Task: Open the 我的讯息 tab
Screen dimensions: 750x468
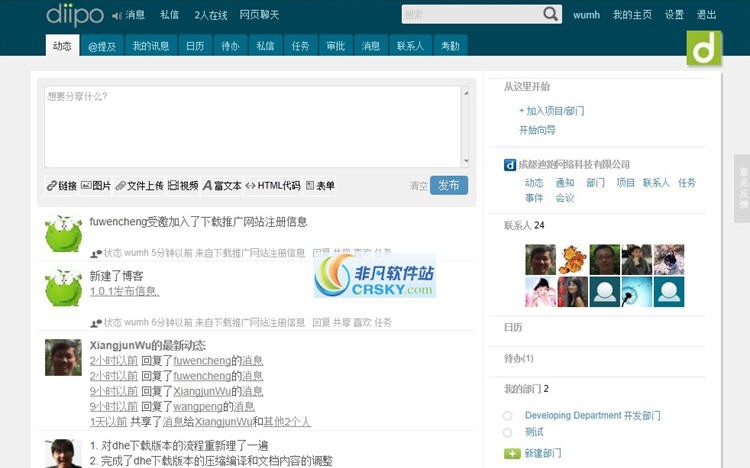Action: pyautogui.click(x=151, y=46)
